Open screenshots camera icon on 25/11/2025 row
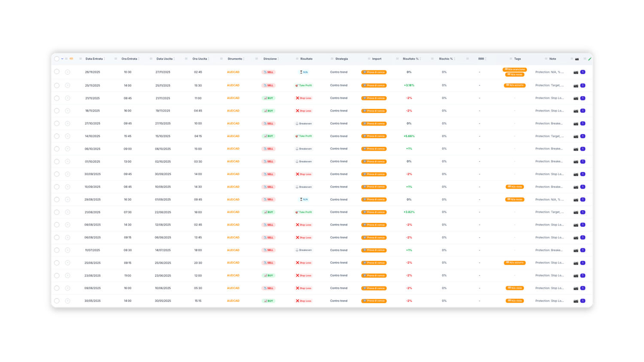The image size is (644, 362). (x=576, y=85)
